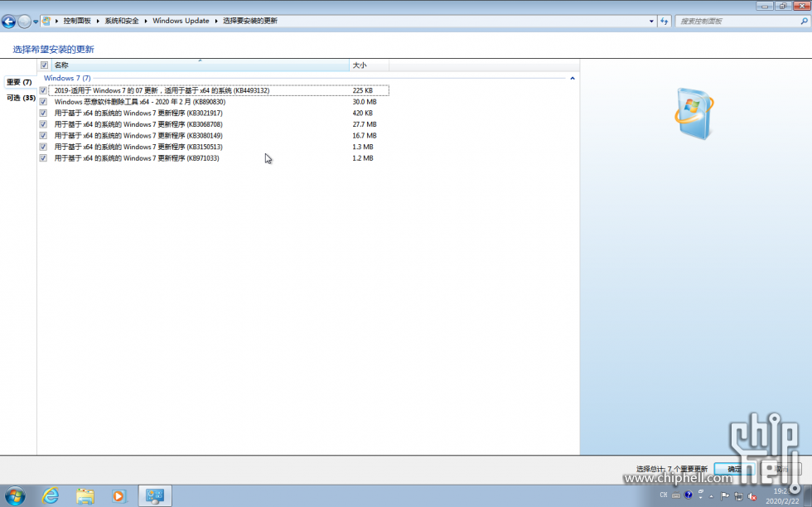The image size is (812, 507).
Task: Expand the arrow before 控制面板 breadcrumb
Action: pyautogui.click(x=57, y=21)
